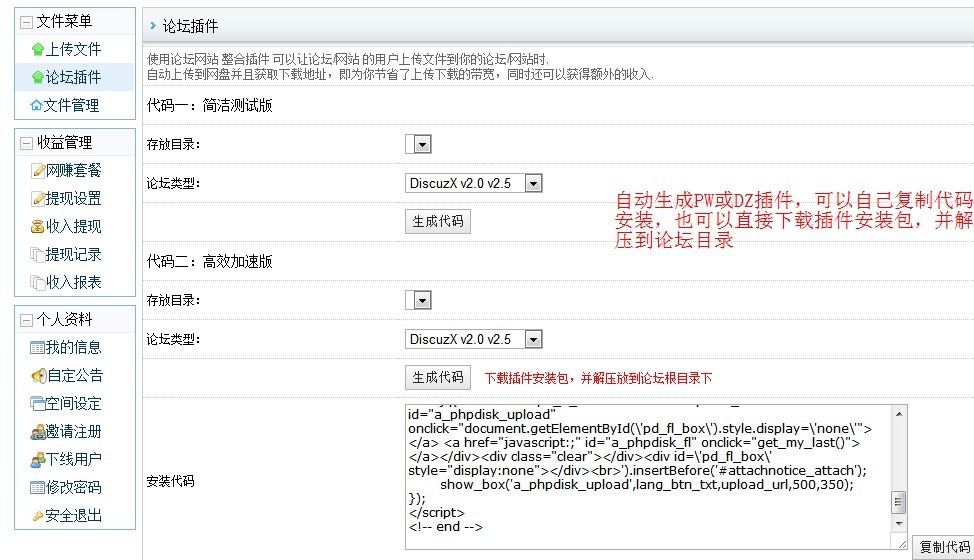Open 邀请注册 link
This screenshot has height=560, width=974.
[x=73, y=431]
